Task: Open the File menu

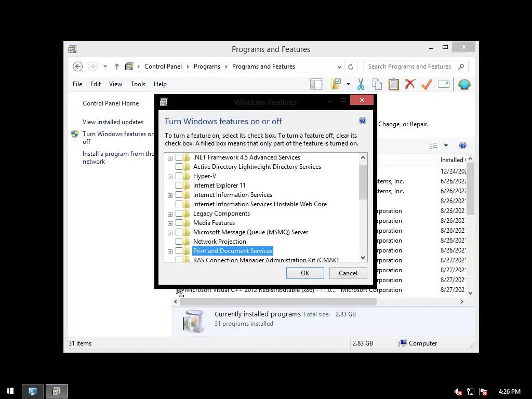Action: coord(77,84)
